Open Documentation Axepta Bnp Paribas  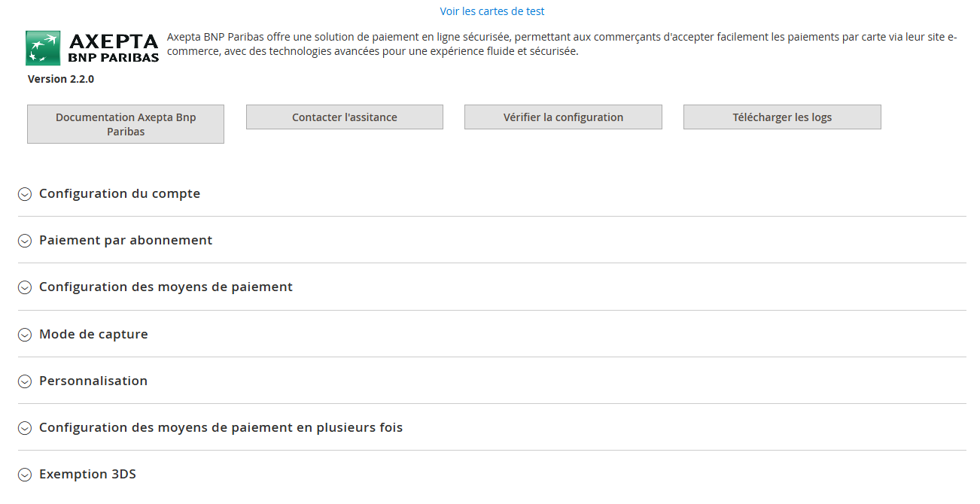[126, 124]
